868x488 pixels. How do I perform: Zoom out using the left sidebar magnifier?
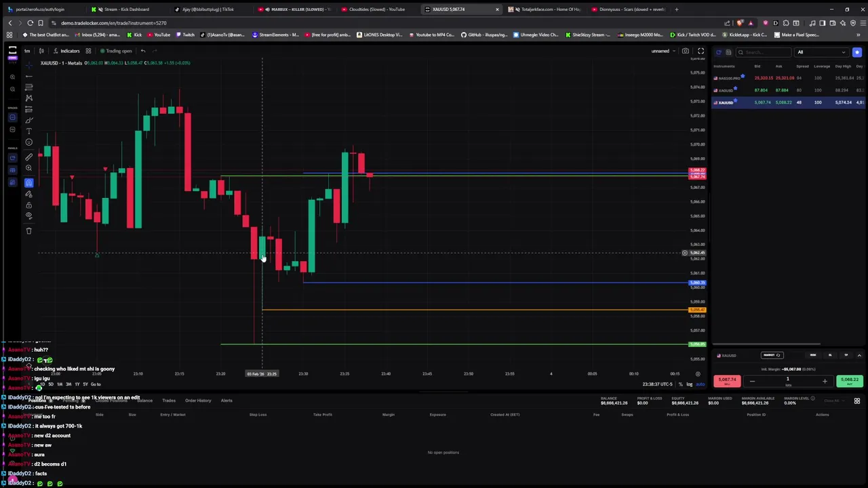click(x=12, y=89)
